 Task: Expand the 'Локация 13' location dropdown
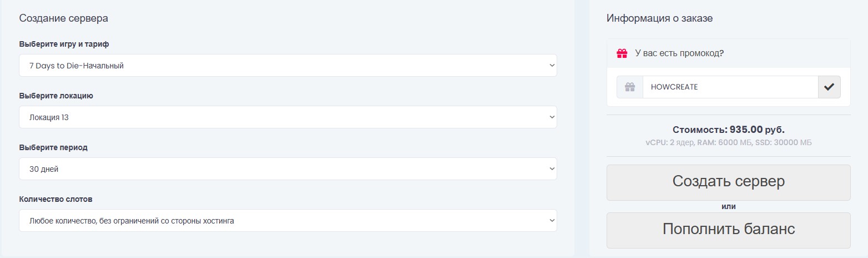[287, 117]
